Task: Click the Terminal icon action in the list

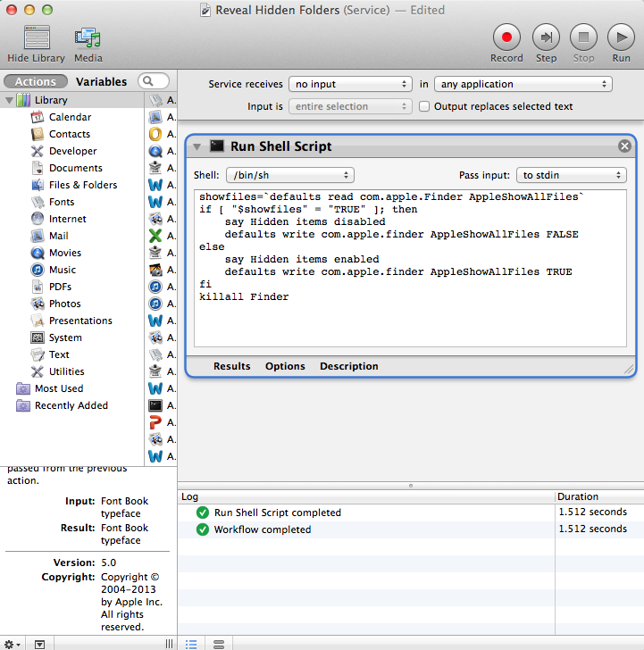Action: click(155, 406)
